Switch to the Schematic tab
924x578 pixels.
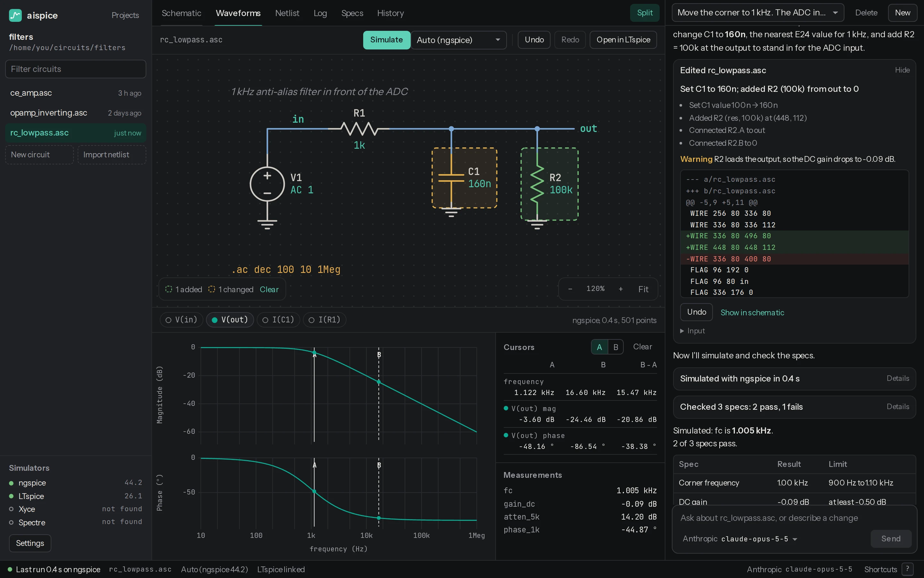181,13
